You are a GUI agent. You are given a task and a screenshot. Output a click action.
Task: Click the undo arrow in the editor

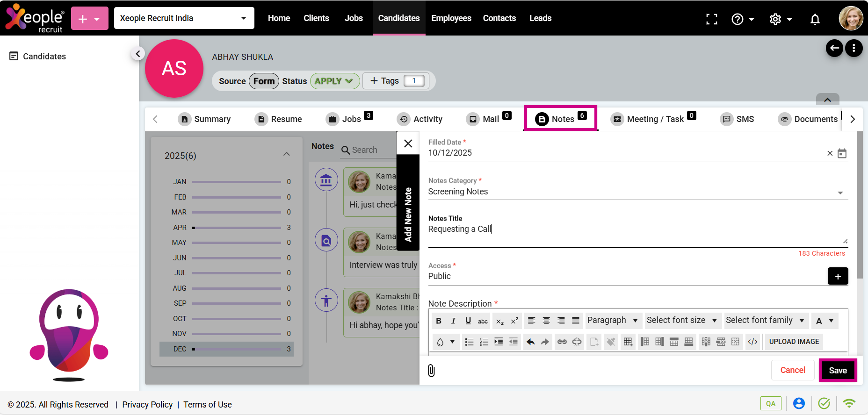coord(530,342)
